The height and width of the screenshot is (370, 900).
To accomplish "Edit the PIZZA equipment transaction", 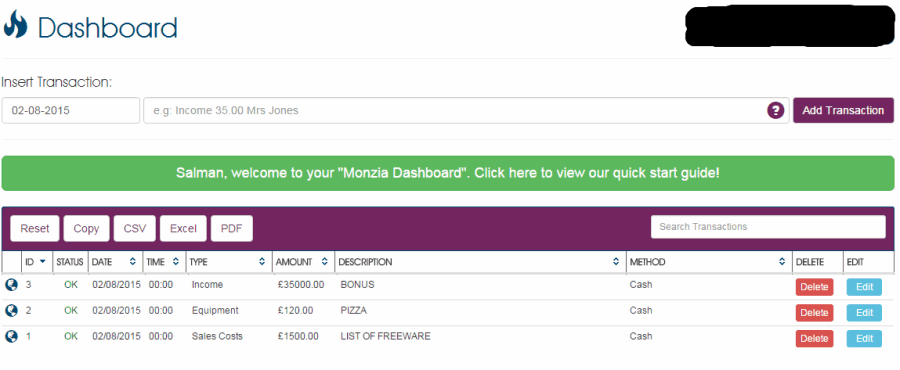I will [864, 313].
